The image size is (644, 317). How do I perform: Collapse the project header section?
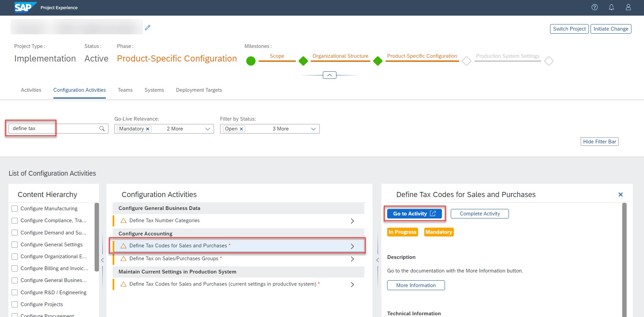[329, 75]
